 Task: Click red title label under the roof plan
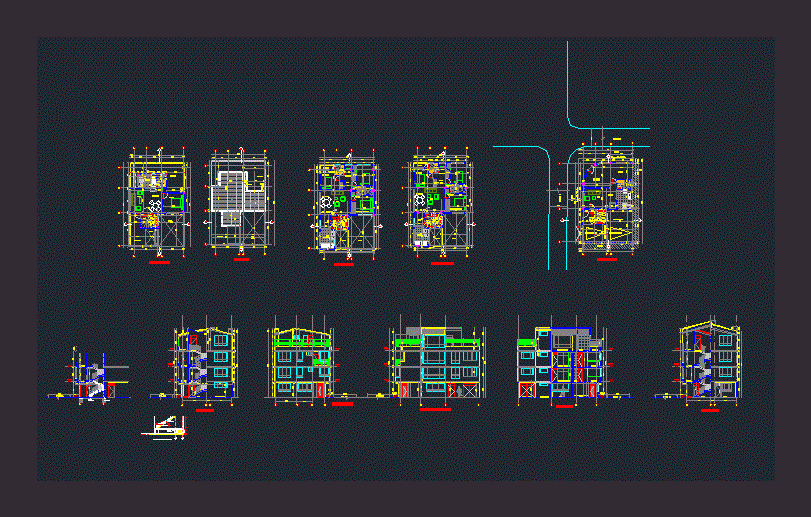240,260
